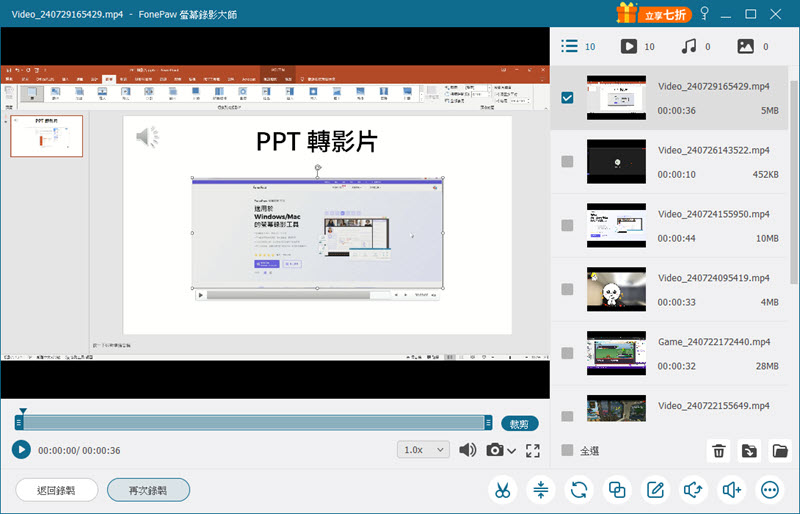Click the 立享七折 discount gift banner
This screenshot has height=514, width=800.
[x=654, y=13]
